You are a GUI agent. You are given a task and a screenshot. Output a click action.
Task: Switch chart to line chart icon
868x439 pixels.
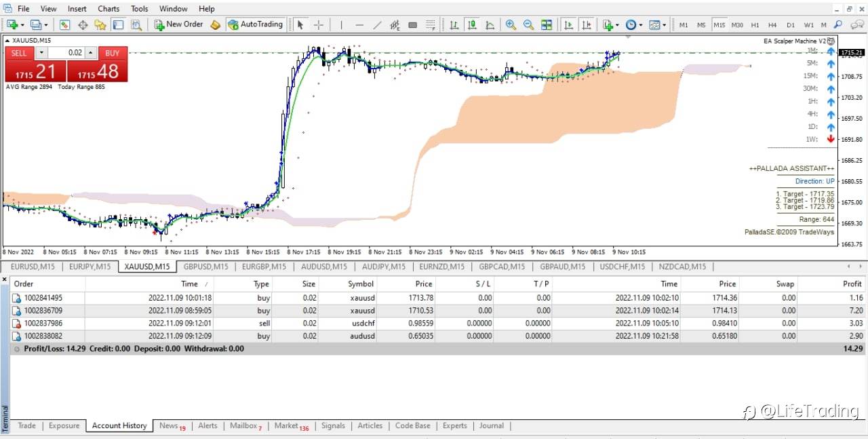click(490, 24)
